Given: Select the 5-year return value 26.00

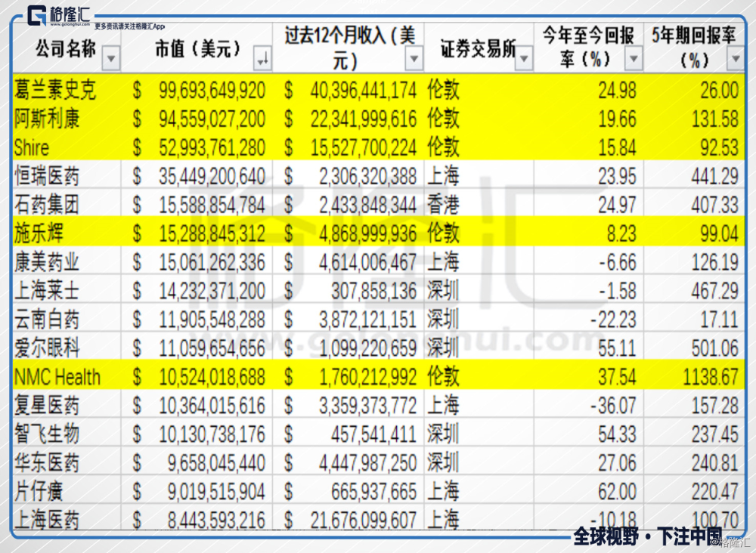Looking at the screenshot, I should pos(720,91).
